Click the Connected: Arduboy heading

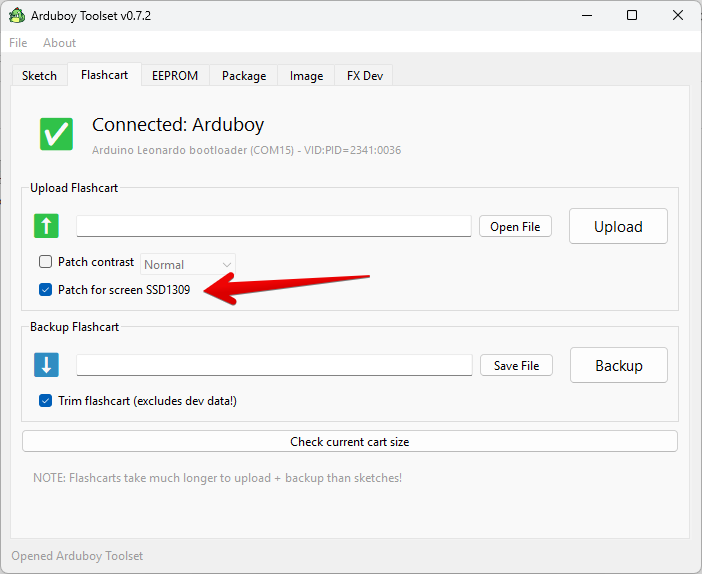tap(178, 124)
